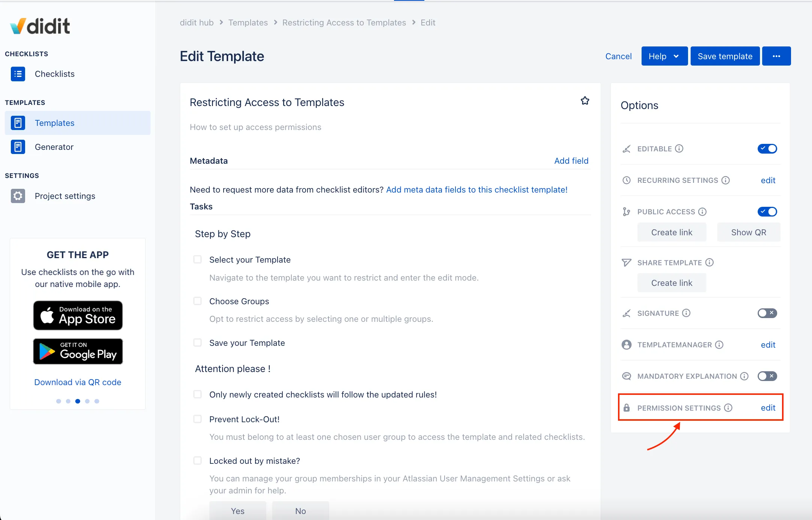Open Generator in the sidebar
812x520 pixels.
click(78, 147)
